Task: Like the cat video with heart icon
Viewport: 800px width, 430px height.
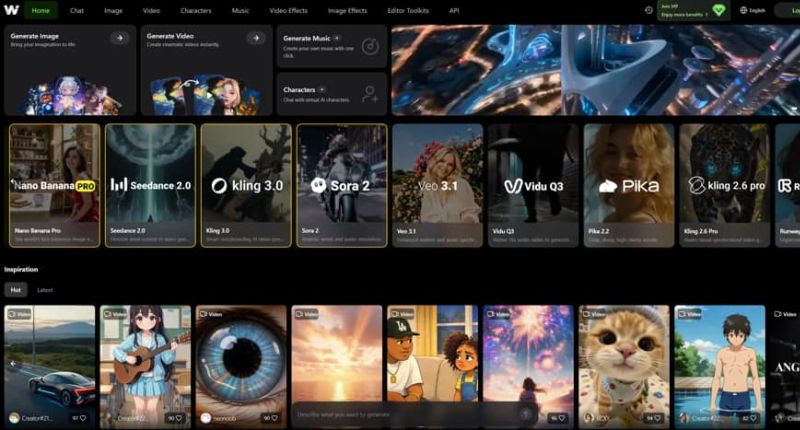Action: coord(660,417)
